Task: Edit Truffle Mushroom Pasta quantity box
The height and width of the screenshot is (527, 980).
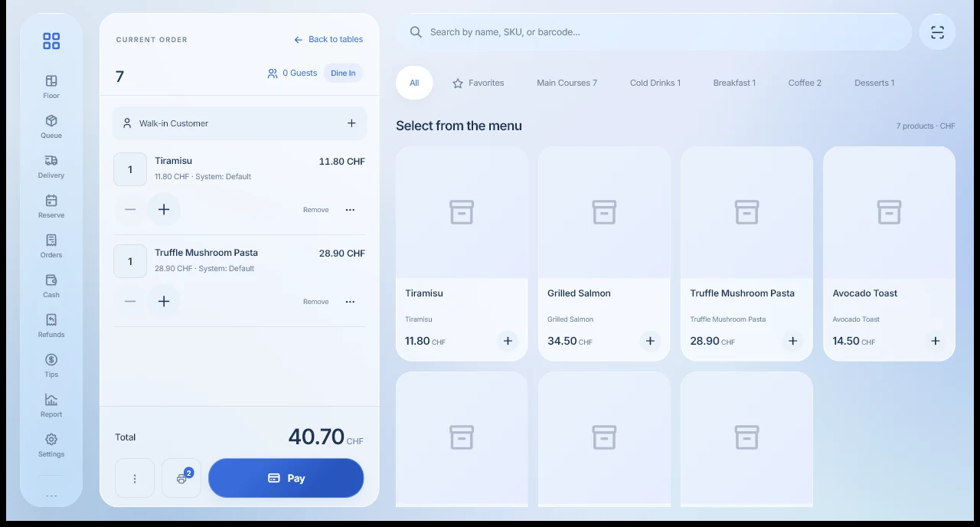Action: (130, 261)
